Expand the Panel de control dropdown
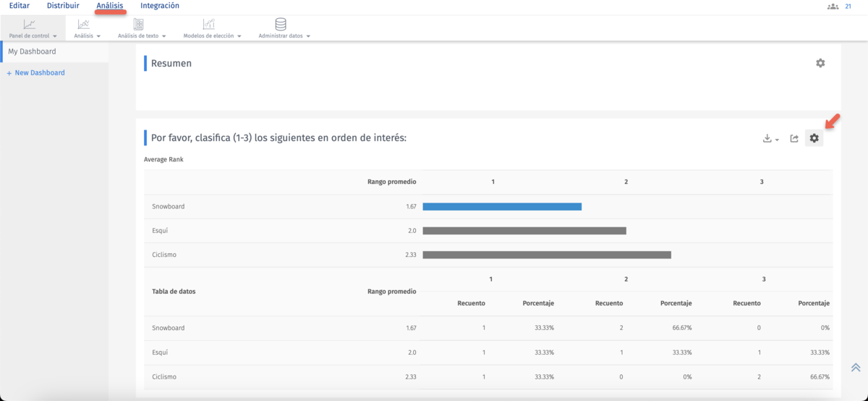Screen dimensions: 868x401 click(55, 36)
